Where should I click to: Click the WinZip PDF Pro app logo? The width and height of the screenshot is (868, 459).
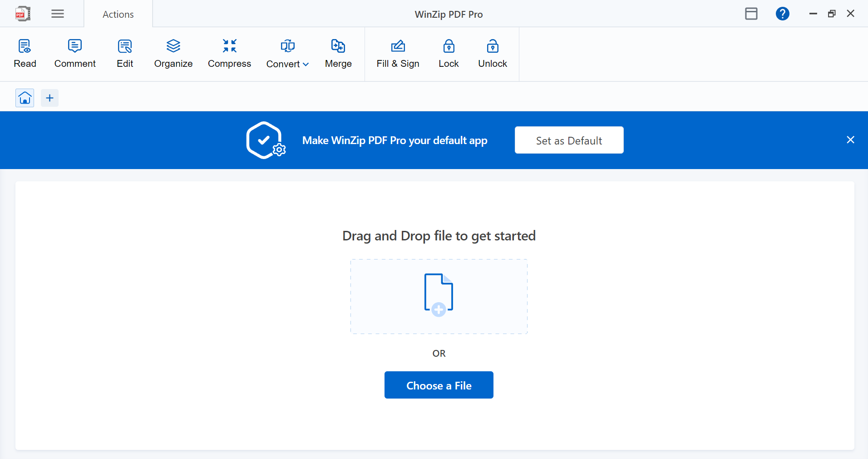tap(22, 14)
